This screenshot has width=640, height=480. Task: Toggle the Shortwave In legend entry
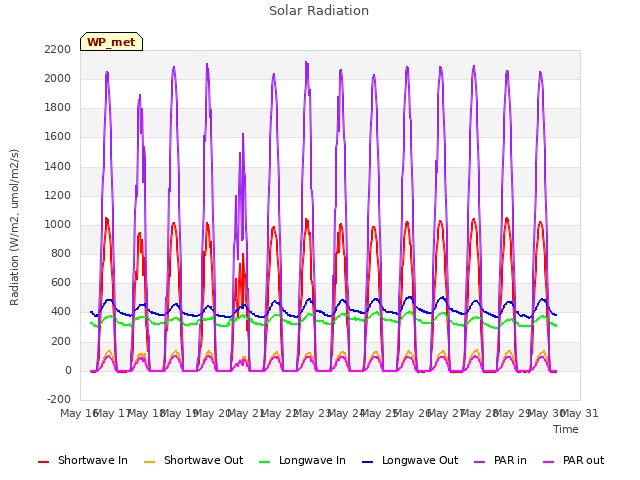click(83, 460)
